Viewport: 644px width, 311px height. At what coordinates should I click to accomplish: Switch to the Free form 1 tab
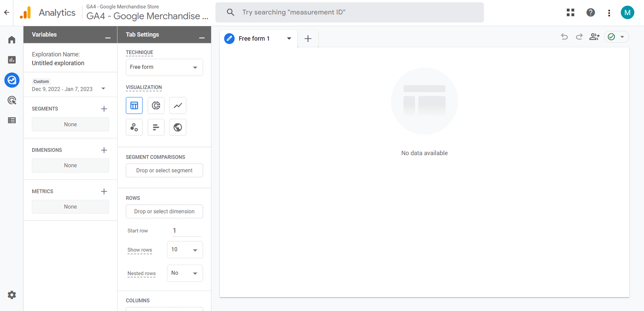click(x=254, y=39)
